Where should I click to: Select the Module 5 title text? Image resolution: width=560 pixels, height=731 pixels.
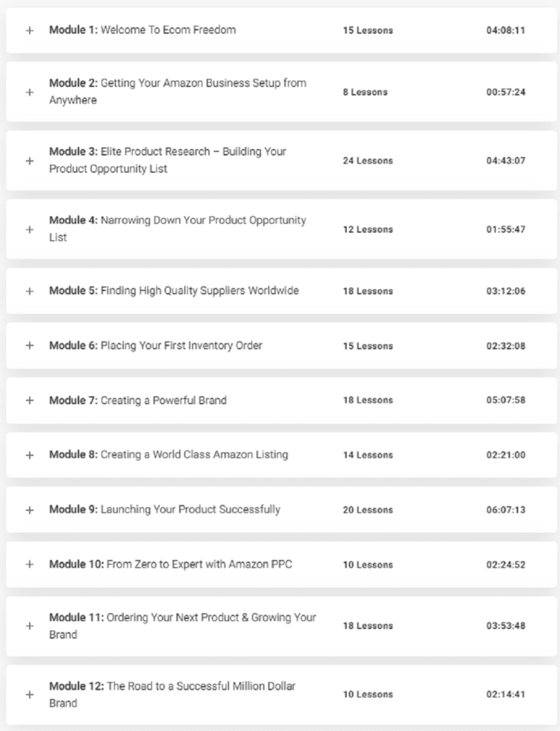[173, 291]
